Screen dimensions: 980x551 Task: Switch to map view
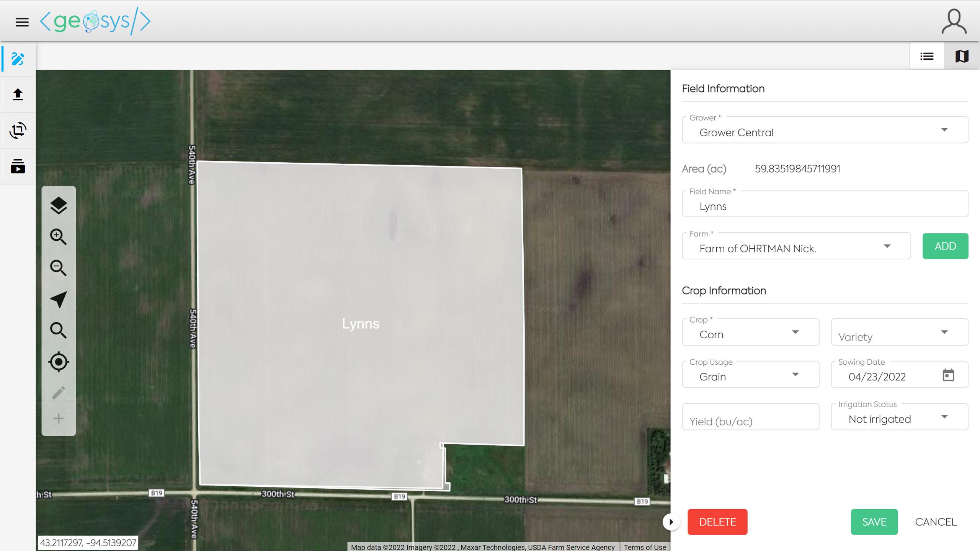[x=962, y=57]
